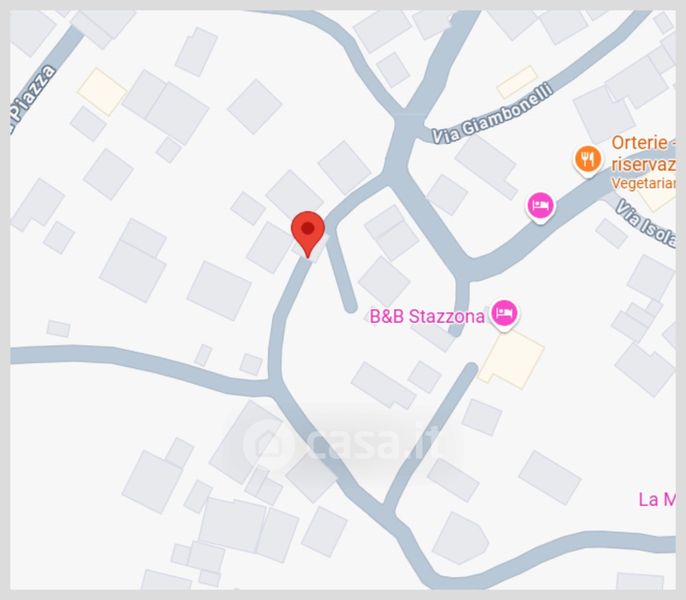This screenshot has height=600, width=686.
Task: Select the B&B Stazzona pink hotel icon
Action: tap(504, 315)
